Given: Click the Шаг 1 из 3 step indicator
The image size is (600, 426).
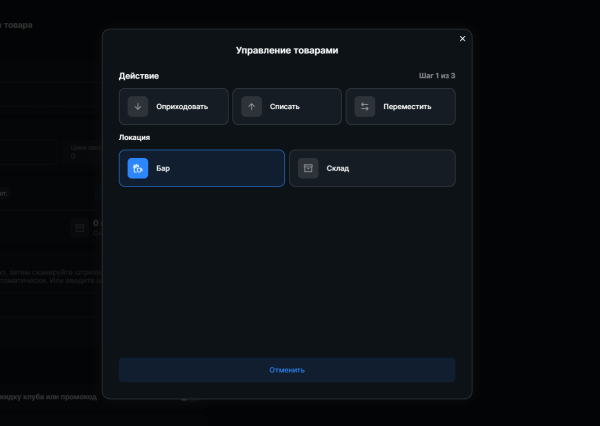Looking at the screenshot, I should coord(437,76).
